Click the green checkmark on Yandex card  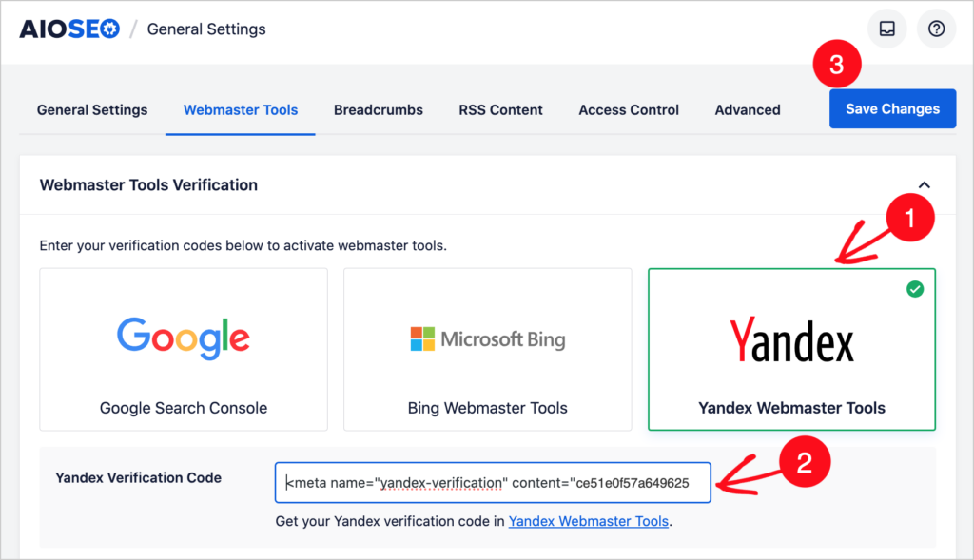[x=914, y=289]
